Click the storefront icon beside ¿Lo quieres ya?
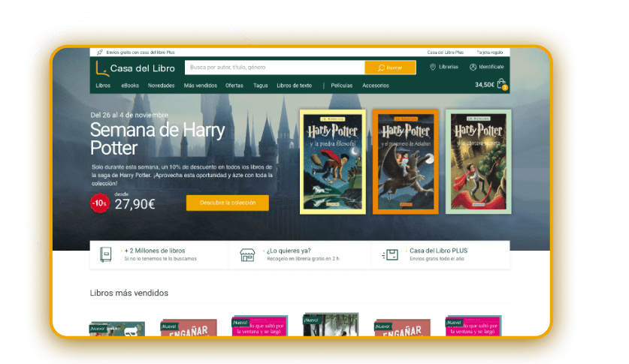Viewport: 629px width, 364px height. pos(247,254)
